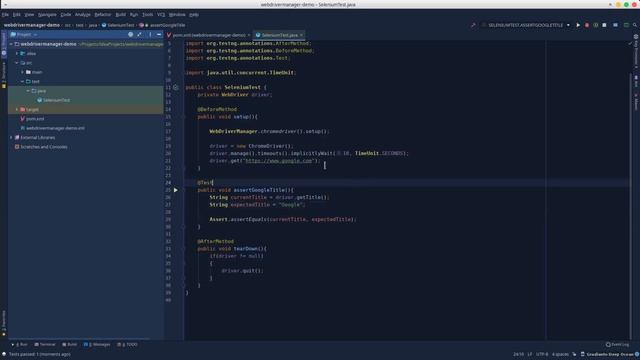Click the class gutter icon next to SeleniumTest declaration
Screen dimensions: 640x360
pyautogui.click(x=176, y=87)
